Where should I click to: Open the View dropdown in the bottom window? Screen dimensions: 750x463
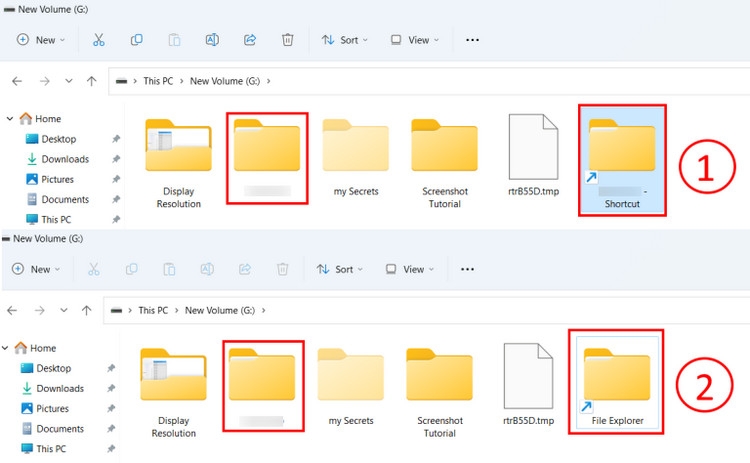pyautogui.click(x=410, y=269)
